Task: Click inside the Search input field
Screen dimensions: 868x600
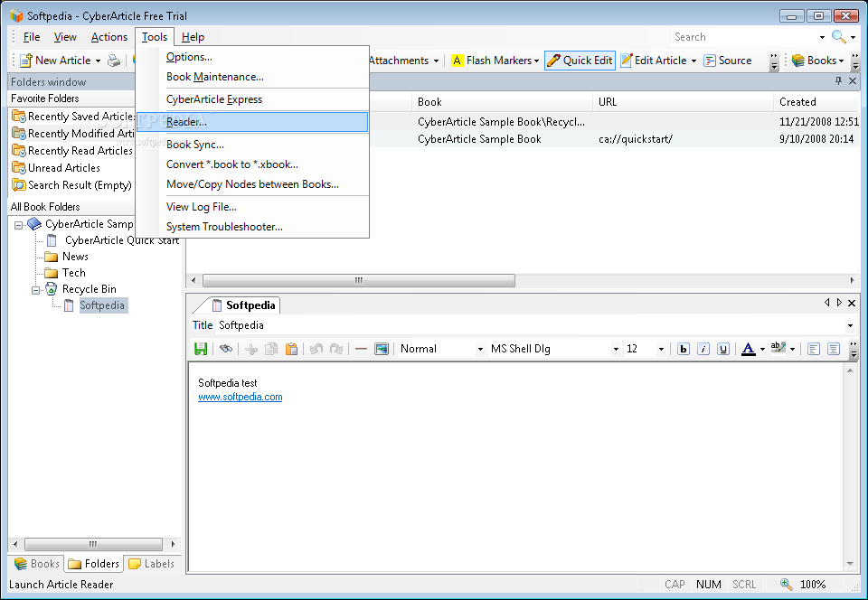Action: click(744, 37)
